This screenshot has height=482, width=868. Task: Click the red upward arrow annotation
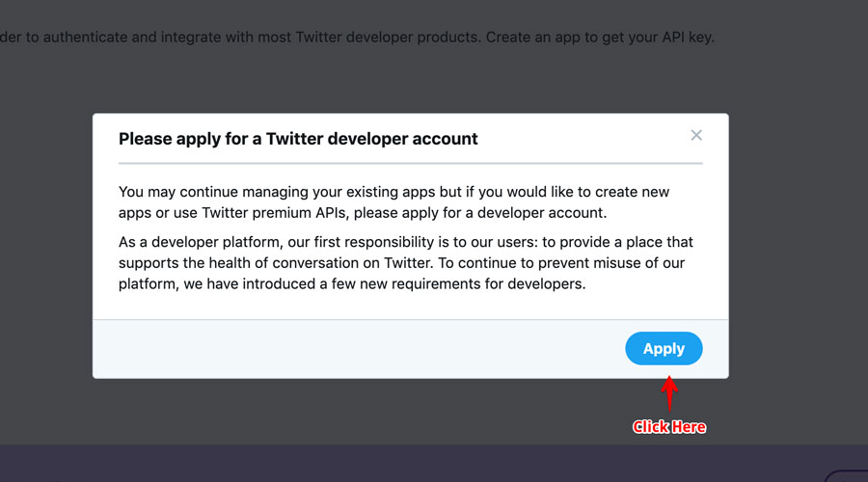click(x=669, y=394)
